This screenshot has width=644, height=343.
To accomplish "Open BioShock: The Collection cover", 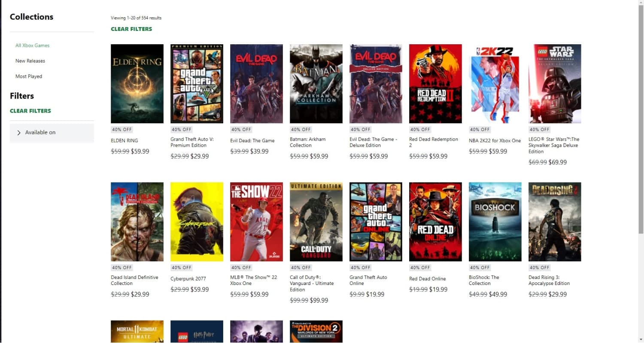I will click(x=495, y=222).
